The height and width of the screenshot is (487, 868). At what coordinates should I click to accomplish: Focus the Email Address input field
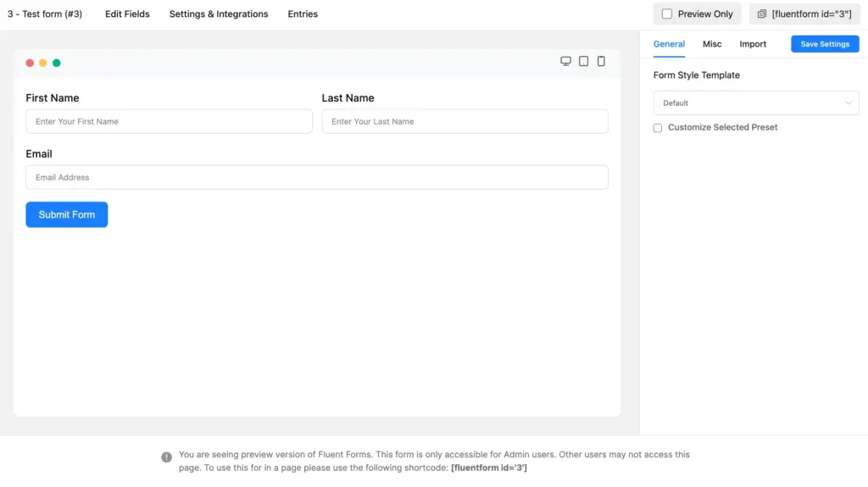point(317,177)
